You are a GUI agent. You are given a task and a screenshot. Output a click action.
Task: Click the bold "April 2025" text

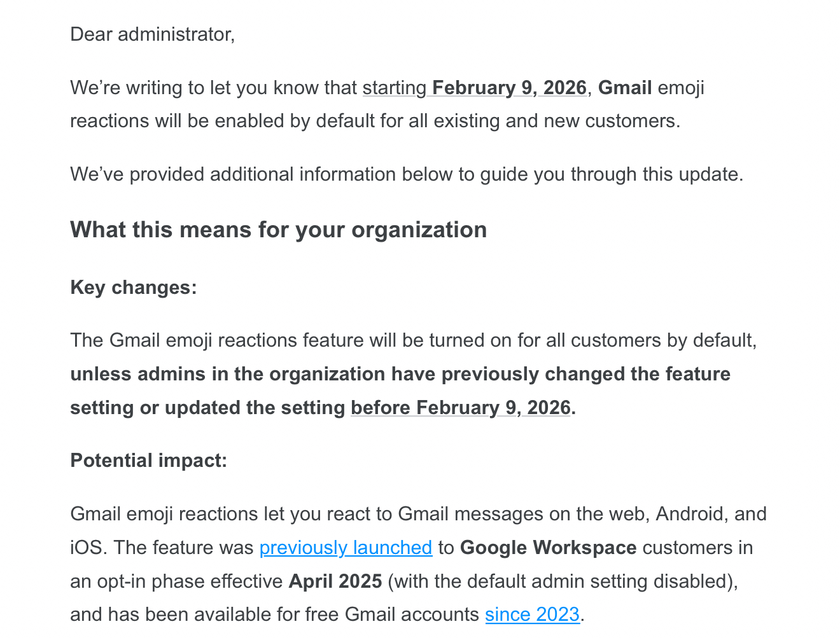pos(335,581)
